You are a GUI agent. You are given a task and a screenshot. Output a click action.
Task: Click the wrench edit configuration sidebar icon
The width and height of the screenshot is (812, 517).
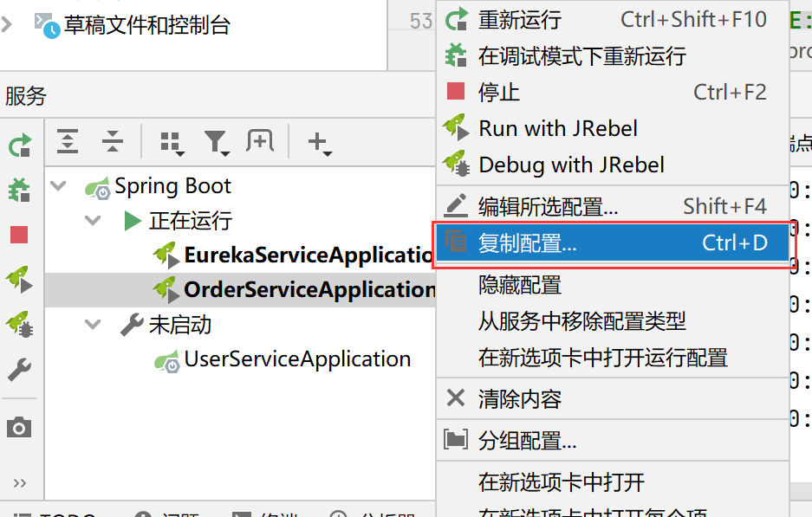click(19, 369)
